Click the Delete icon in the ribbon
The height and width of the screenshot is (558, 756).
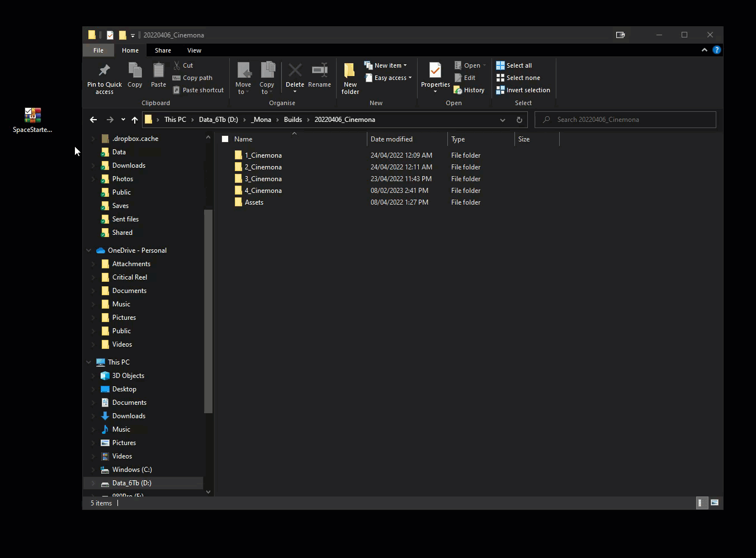295,71
